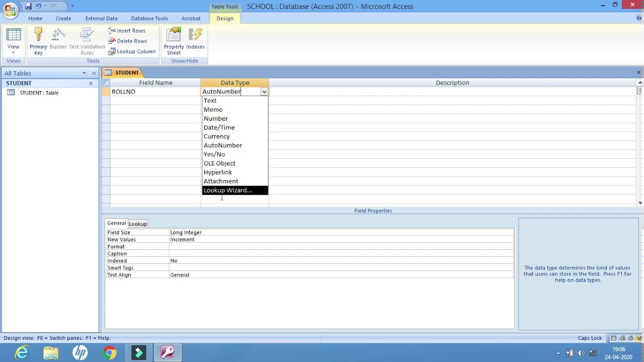Choose AutoNumber in the dropdown list
The height and width of the screenshot is (362, 644).
tap(235, 145)
